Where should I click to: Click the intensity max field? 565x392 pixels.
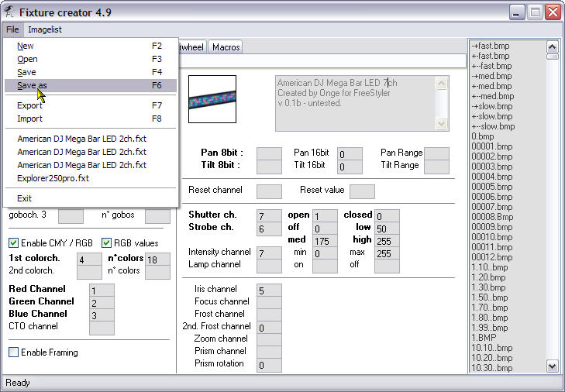(387, 253)
